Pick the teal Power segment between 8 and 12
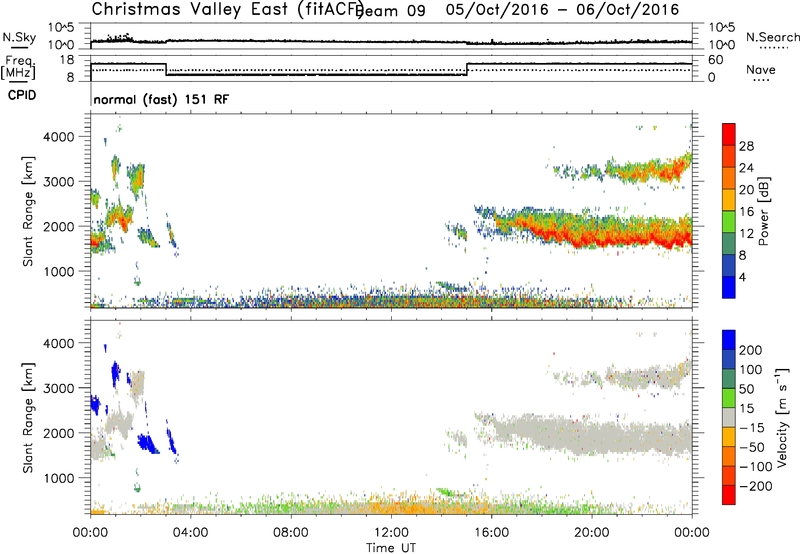This screenshot has width=800, height=554. click(729, 243)
